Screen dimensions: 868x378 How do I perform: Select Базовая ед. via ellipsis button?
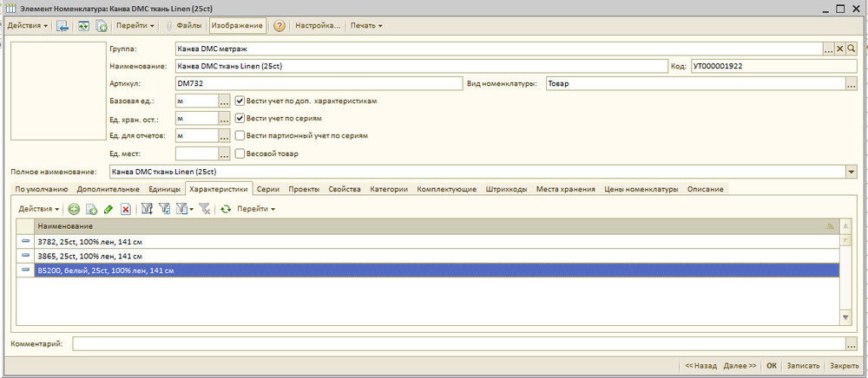(224, 101)
